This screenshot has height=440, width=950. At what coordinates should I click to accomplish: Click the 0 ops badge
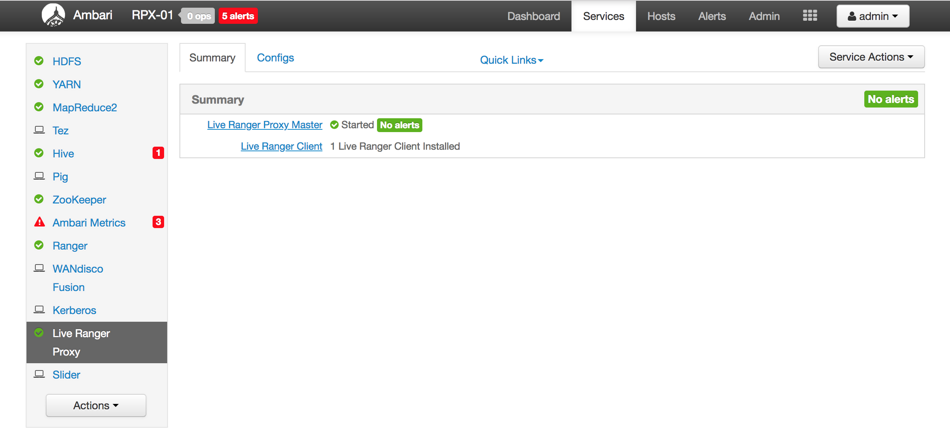coord(199,16)
